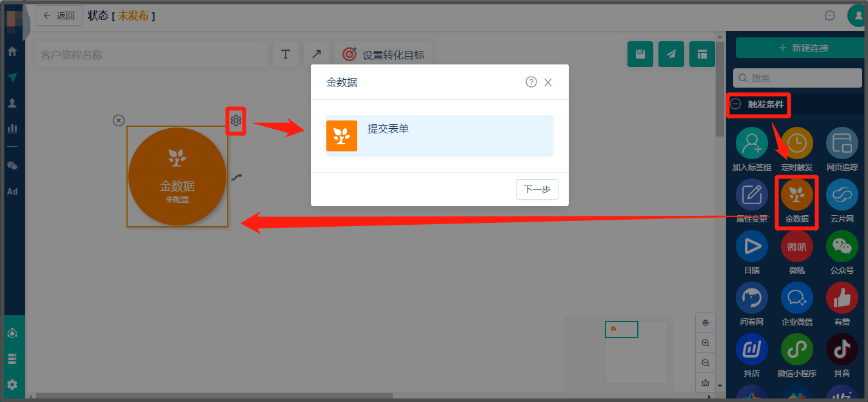Focus the 客户旅程名称 input field
868x402 pixels.
click(x=151, y=55)
